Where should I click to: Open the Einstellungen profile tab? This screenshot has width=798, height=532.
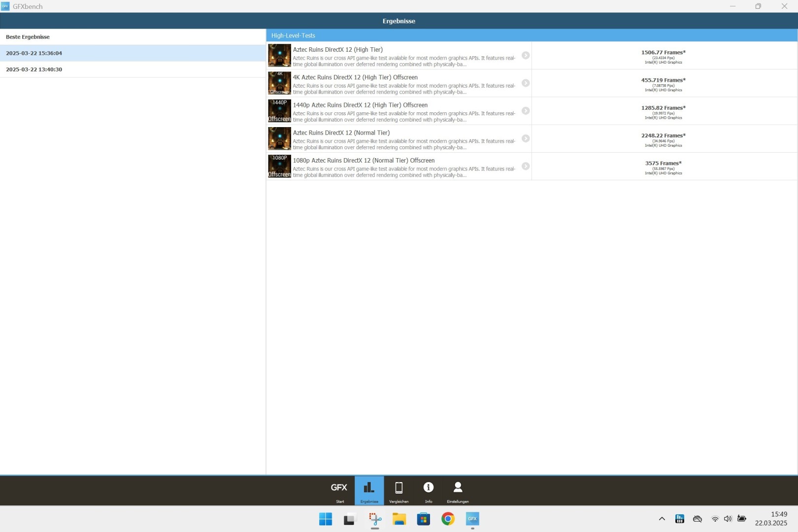[x=458, y=491]
